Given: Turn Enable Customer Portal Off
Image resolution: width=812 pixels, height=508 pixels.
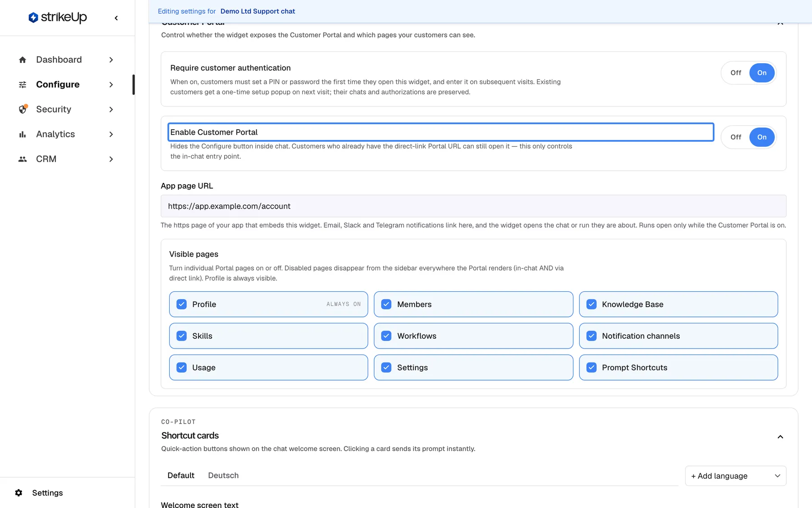Looking at the screenshot, I should click(736, 137).
